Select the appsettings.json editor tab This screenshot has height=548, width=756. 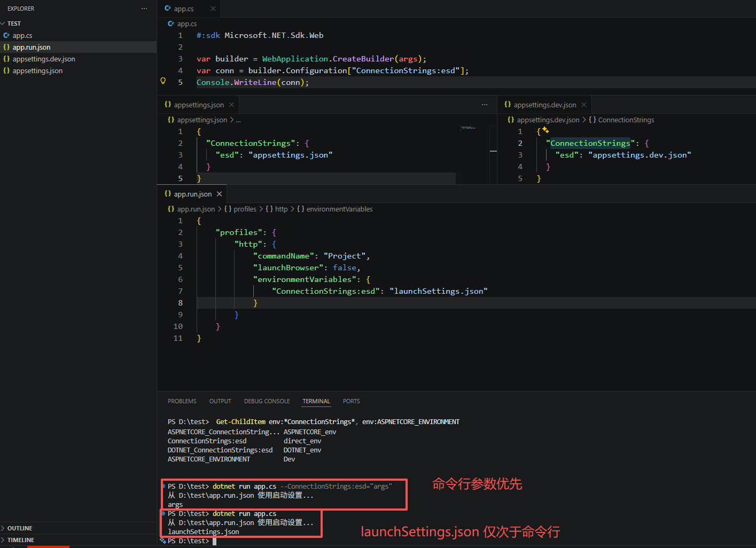click(199, 105)
